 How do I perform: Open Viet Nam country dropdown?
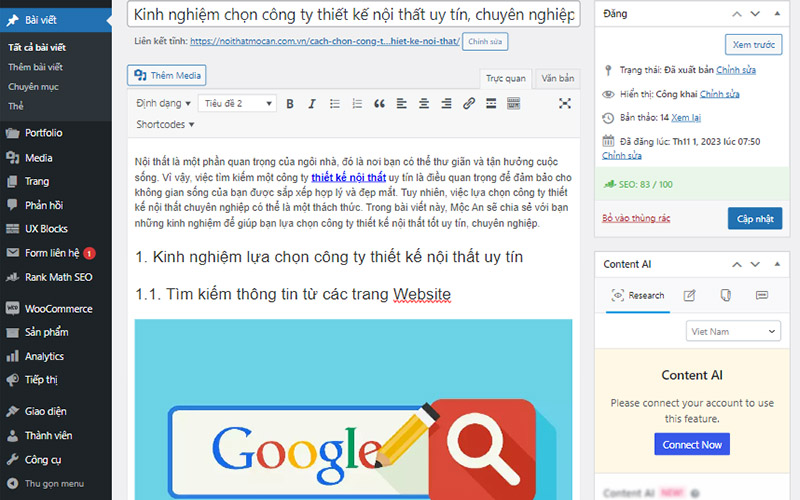(733, 332)
